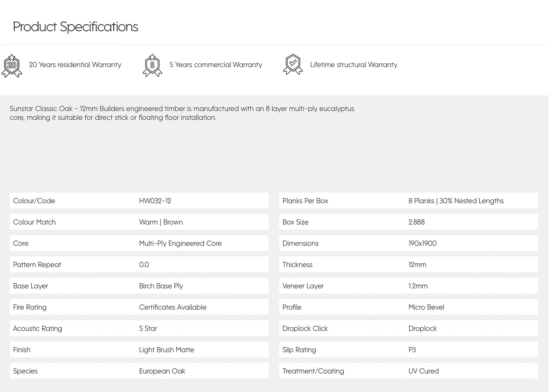Screen dimensions: 549x392
Task: Select the 2.888 box size value
Action: (416, 222)
